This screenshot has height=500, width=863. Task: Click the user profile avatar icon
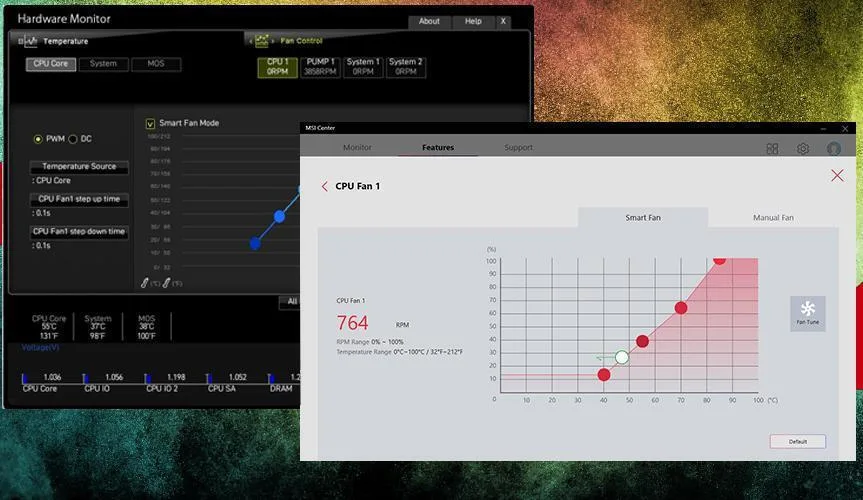click(x=834, y=149)
